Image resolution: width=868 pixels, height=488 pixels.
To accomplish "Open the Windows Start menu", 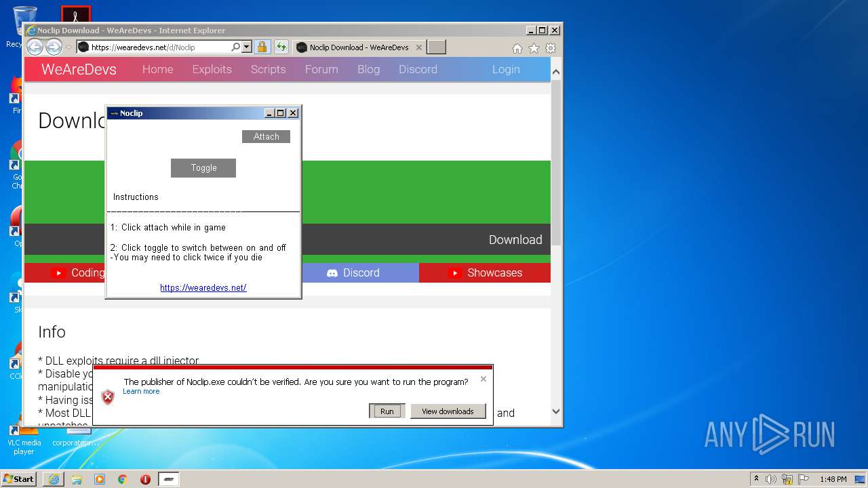I will pyautogui.click(x=18, y=479).
